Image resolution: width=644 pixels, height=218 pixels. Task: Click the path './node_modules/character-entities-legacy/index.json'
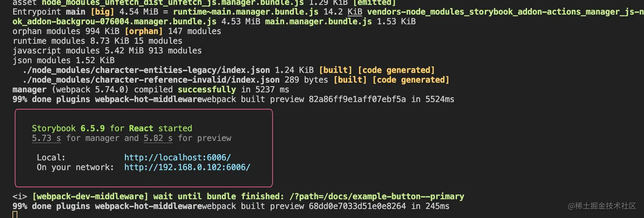[146, 70]
